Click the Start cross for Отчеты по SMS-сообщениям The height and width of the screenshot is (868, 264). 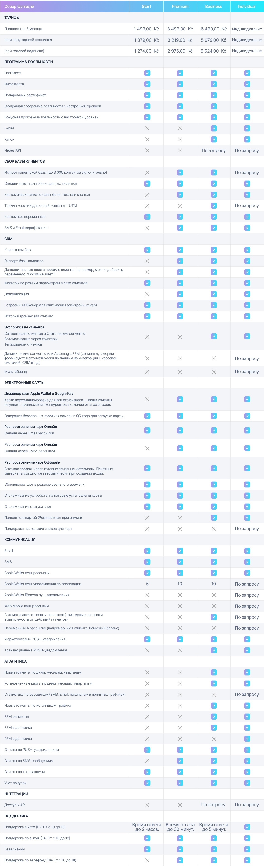[147, 761]
